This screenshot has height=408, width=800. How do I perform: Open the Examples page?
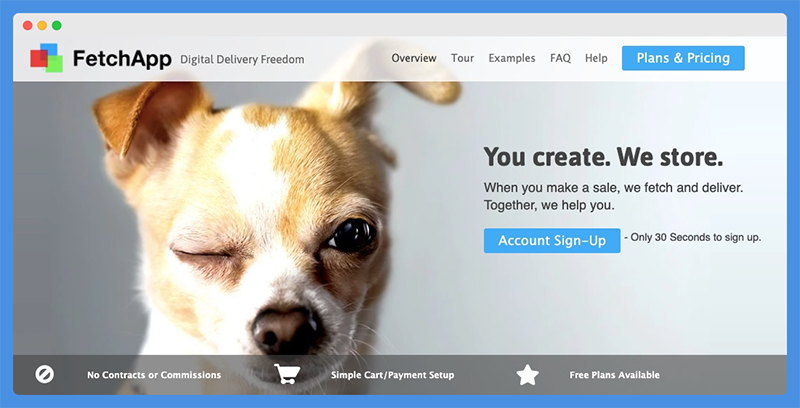point(512,59)
